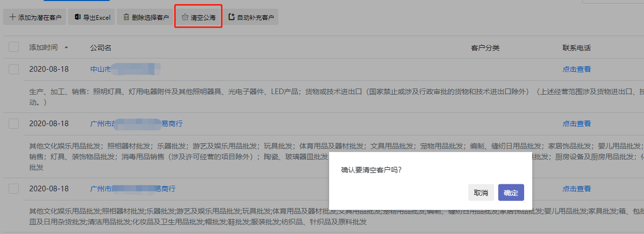
Task: Check the box for the 中山市 company row
Action: (x=14, y=69)
